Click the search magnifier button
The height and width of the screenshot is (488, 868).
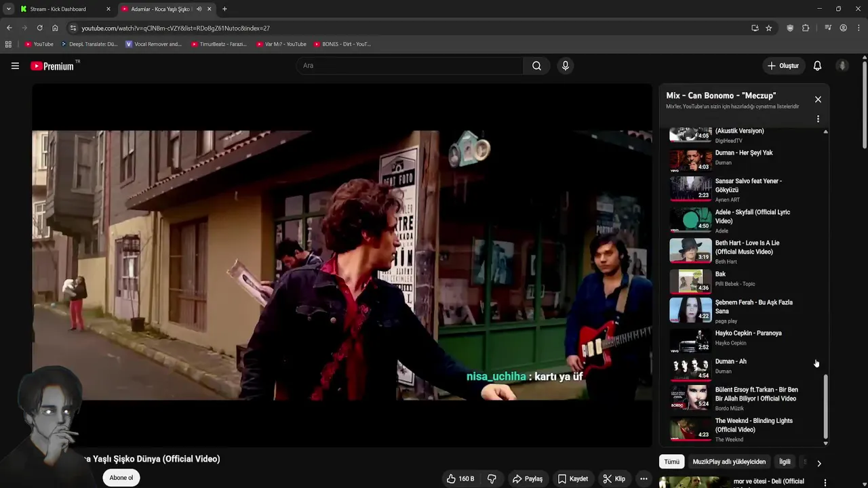[x=536, y=66]
